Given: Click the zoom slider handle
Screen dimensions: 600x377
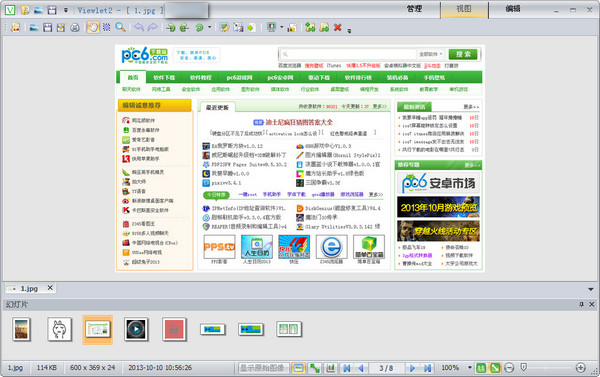Looking at the screenshot, I should (523, 367).
